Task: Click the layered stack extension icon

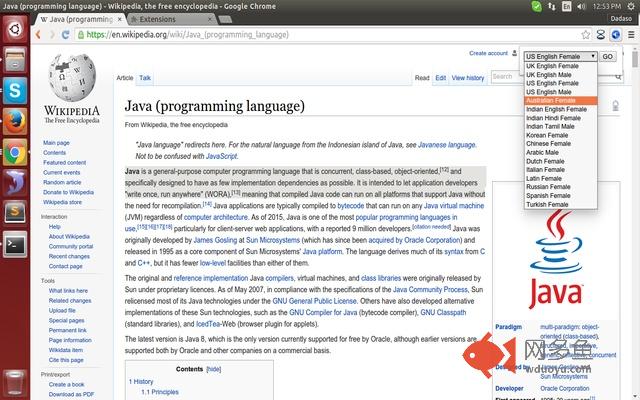Action: pos(600,35)
